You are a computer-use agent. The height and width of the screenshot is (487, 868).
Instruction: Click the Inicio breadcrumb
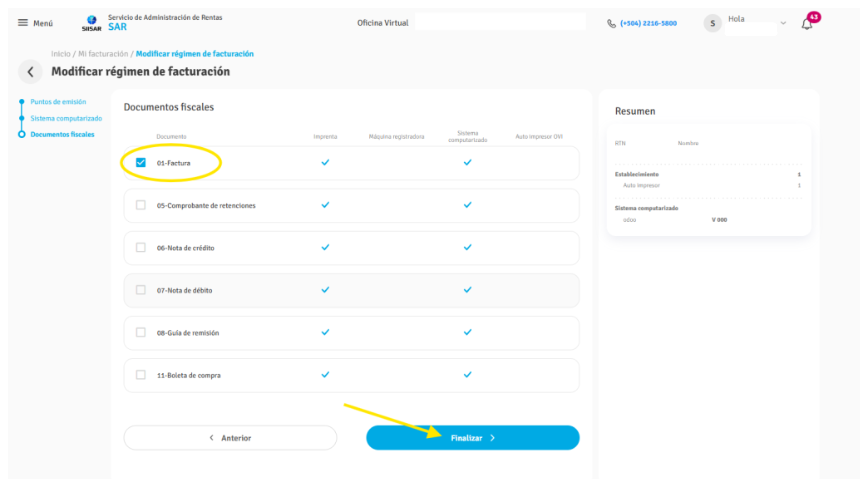click(61, 54)
